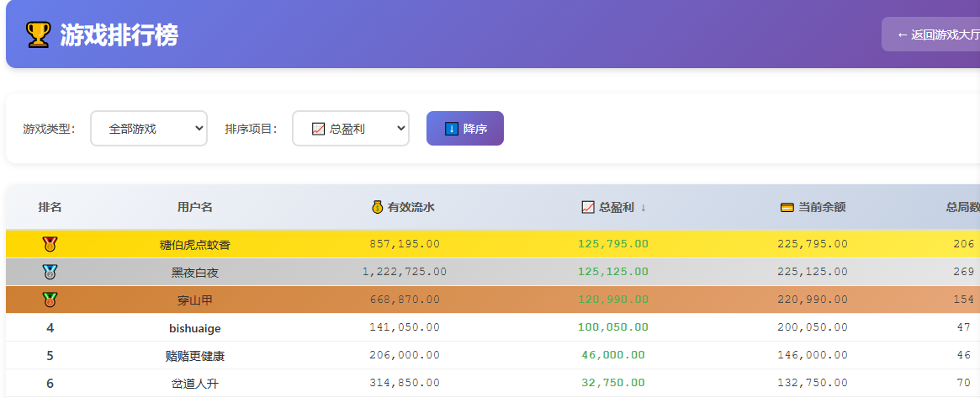Click the trophy icon beside 游戏排行榜
The width and height of the screenshot is (980, 398).
coord(39,34)
